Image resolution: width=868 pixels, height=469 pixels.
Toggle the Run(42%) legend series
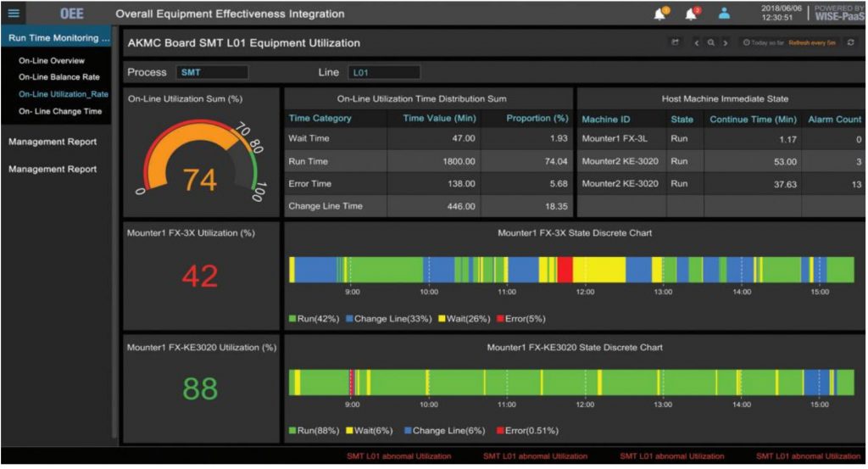315,319
